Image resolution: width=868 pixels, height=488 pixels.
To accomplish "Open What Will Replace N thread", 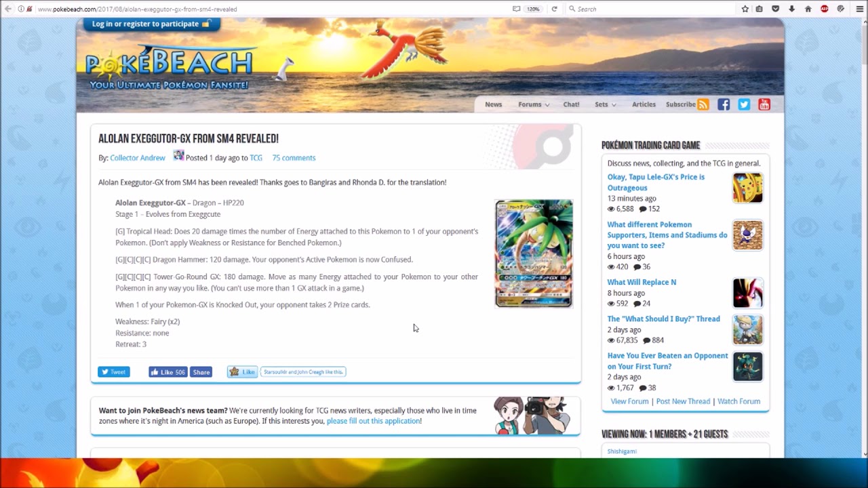I will (x=642, y=282).
